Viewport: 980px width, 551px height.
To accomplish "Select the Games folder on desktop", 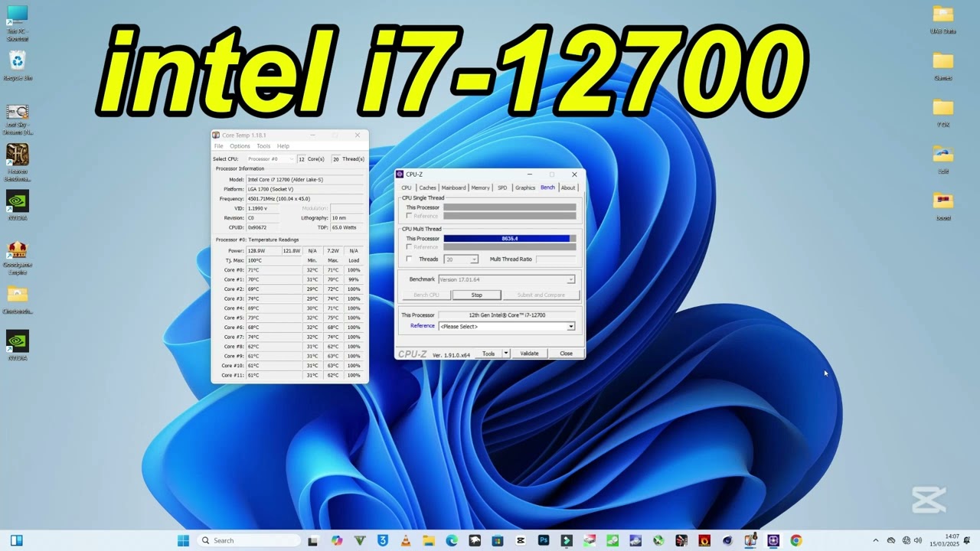I will 943,66.
